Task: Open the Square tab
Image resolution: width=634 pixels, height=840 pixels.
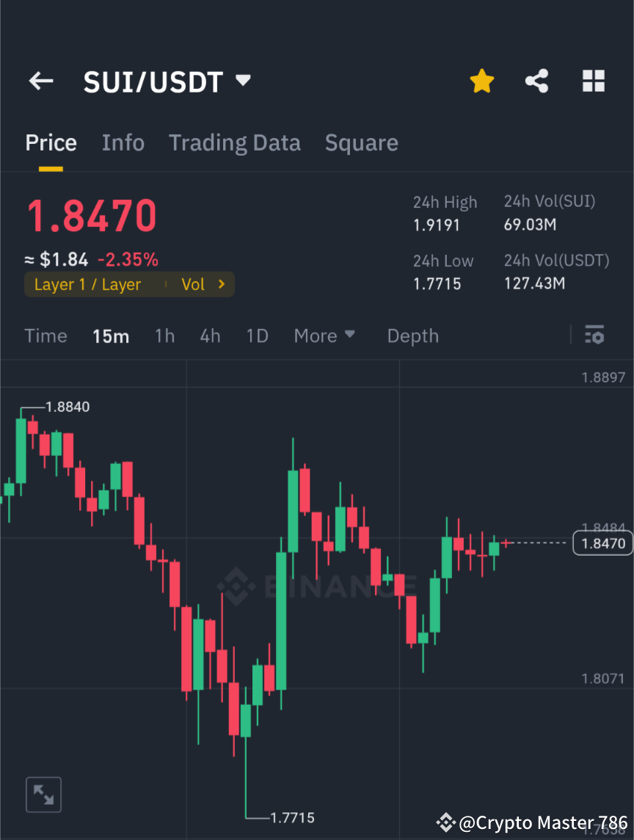Action: click(x=361, y=142)
